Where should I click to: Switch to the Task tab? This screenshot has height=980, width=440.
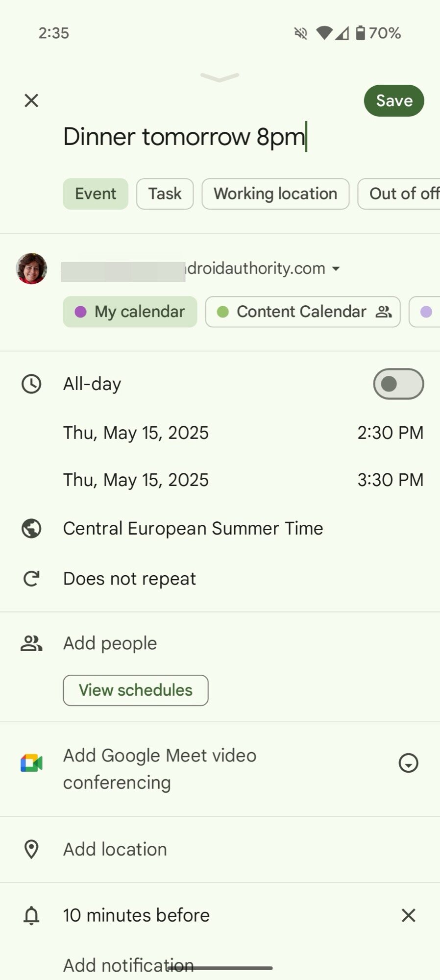point(165,194)
